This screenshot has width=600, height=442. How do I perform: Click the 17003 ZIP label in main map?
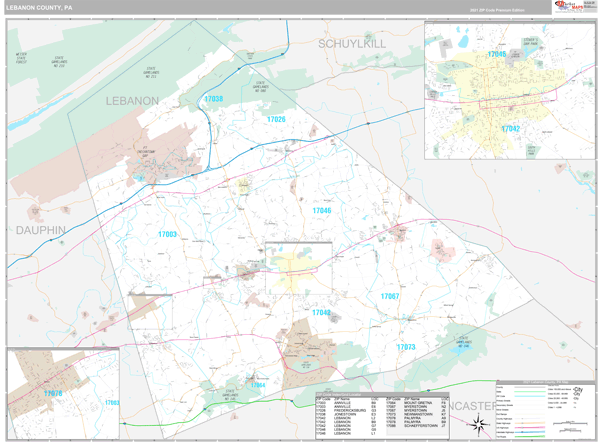[x=167, y=234]
